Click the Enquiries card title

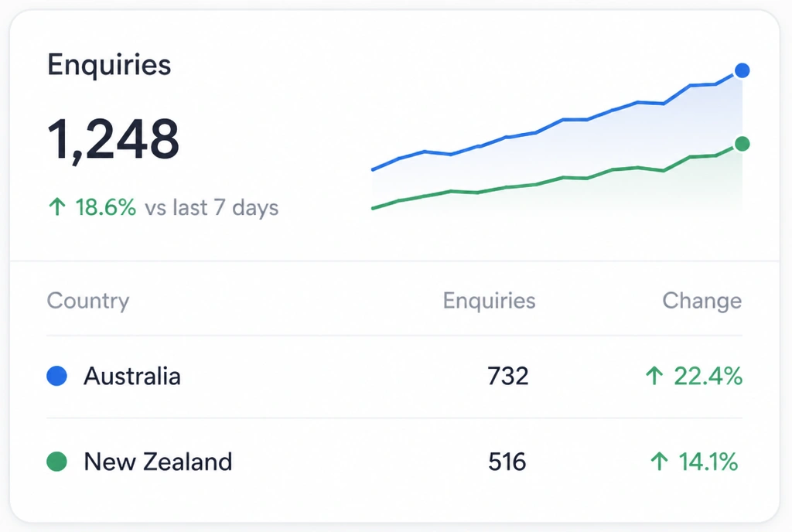point(109,66)
